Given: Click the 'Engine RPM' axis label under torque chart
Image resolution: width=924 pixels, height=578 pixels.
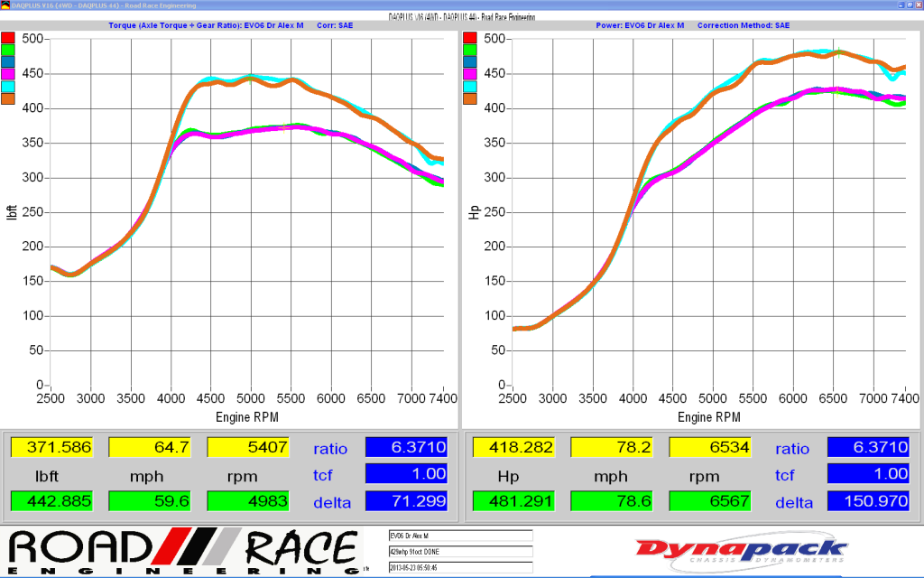Looking at the screenshot, I should (x=247, y=417).
